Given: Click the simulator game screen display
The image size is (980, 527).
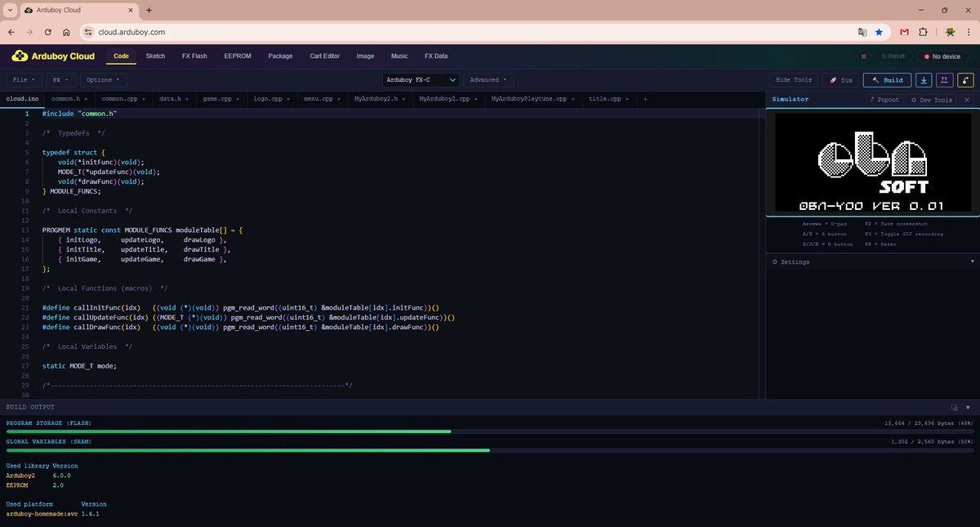Looking at the screenshot, I should [x=872, y=163].
